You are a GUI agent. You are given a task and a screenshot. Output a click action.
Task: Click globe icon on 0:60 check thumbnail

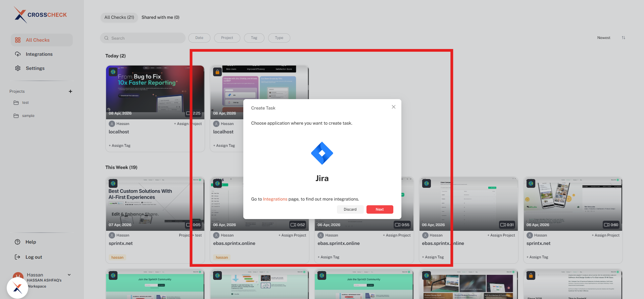click(531, 183)
